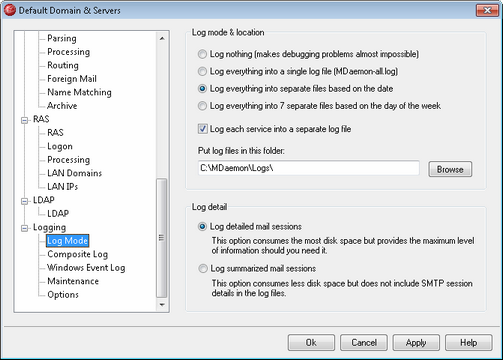
Task: Click the tree scrollbar down arrow
Action: pyautogui.click(x=162, y=305)
